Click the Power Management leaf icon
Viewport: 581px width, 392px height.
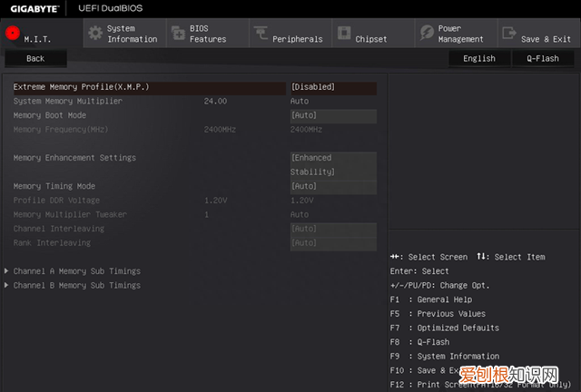(427, 34)
